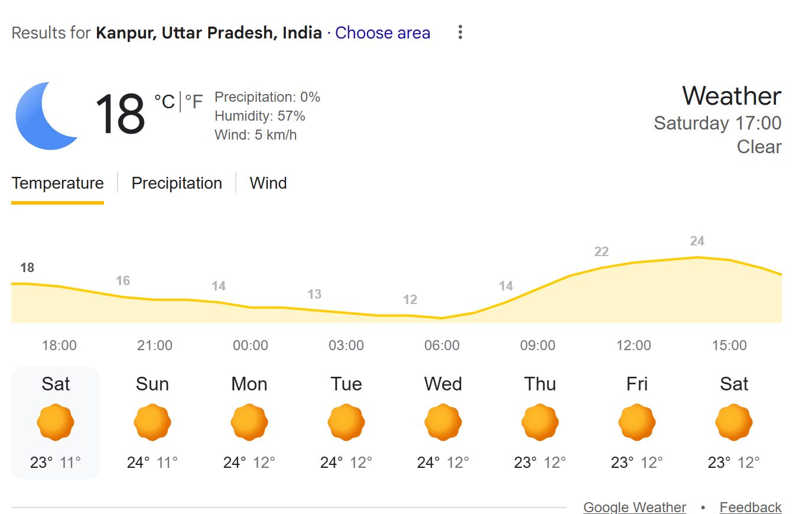The image size is (812, 514).
Task: Select Wednesday's sunny forecast icon
Action: coord(443,422)
